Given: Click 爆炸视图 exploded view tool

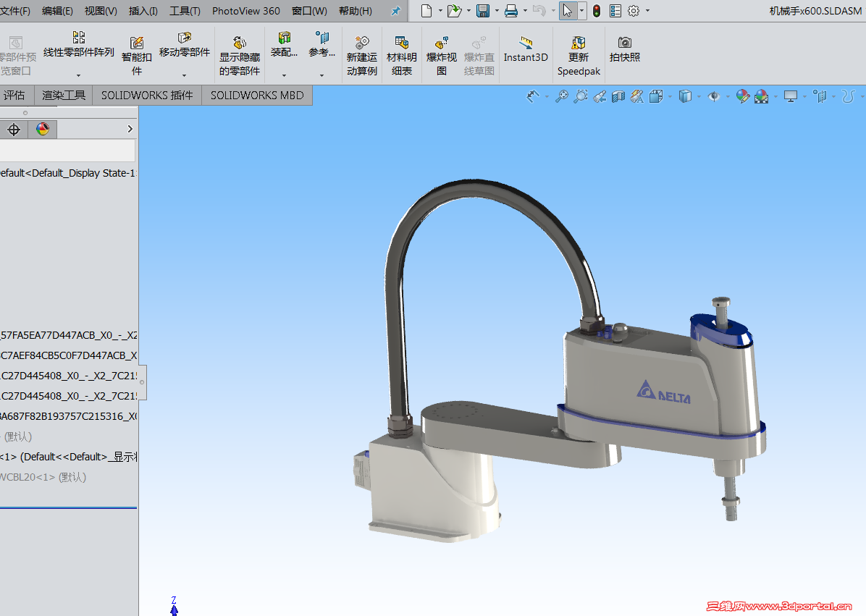Looking at the screenshot, I should point(441,56).
